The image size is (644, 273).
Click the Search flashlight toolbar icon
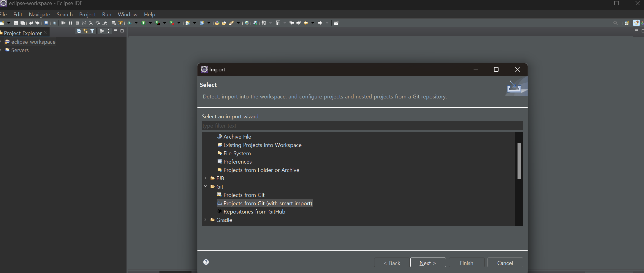[231, 23]
